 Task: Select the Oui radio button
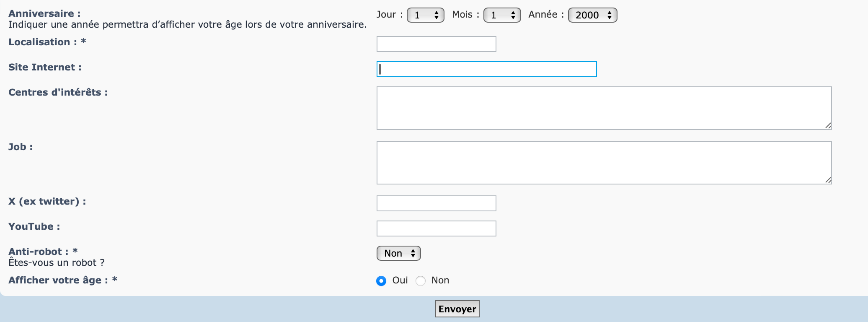click(381, 281)
